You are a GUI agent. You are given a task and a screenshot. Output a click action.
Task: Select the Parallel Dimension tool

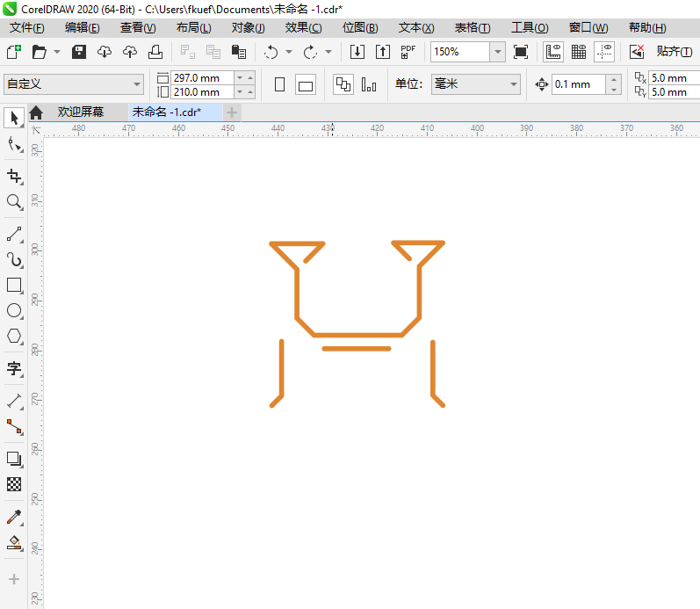point(14,401)
